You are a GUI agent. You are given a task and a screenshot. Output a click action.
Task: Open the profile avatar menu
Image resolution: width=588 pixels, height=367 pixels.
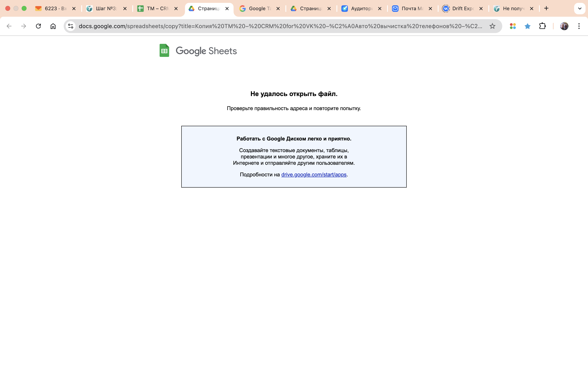564,26
